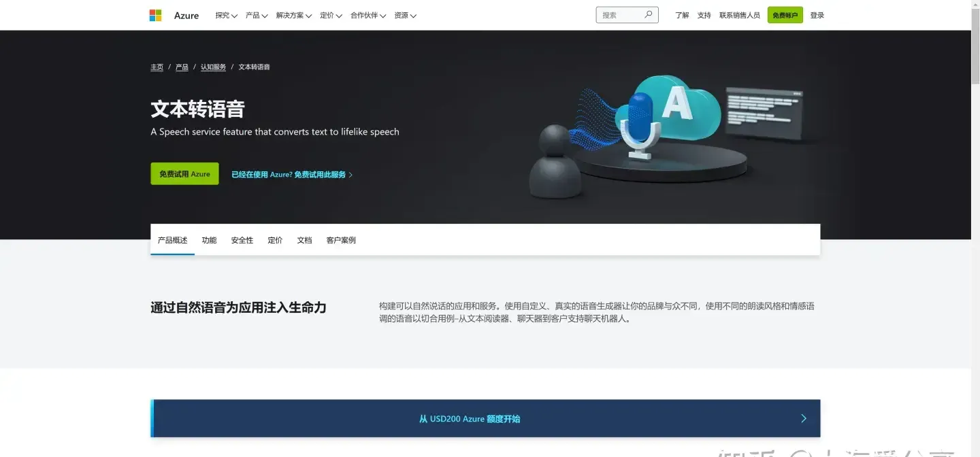
Task: Click 联系销售人员 in the header
Action: [x=740, y=16]
